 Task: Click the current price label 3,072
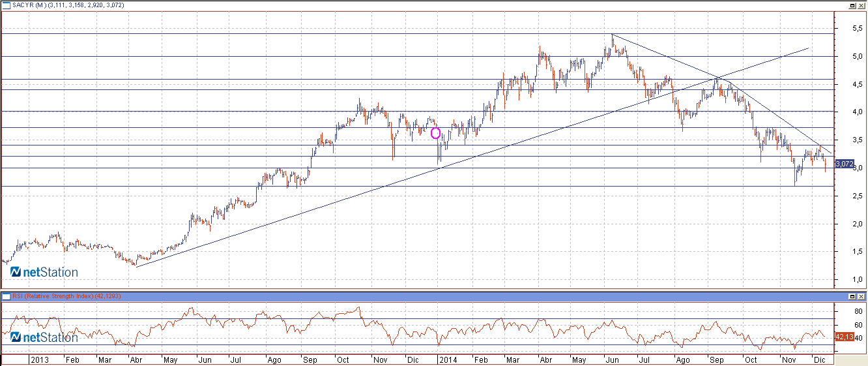(845, 164)
